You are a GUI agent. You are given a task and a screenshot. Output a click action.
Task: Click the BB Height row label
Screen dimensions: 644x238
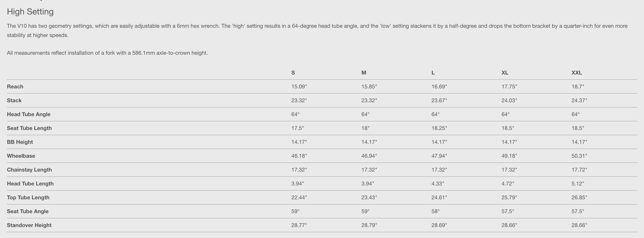[20, 142]
